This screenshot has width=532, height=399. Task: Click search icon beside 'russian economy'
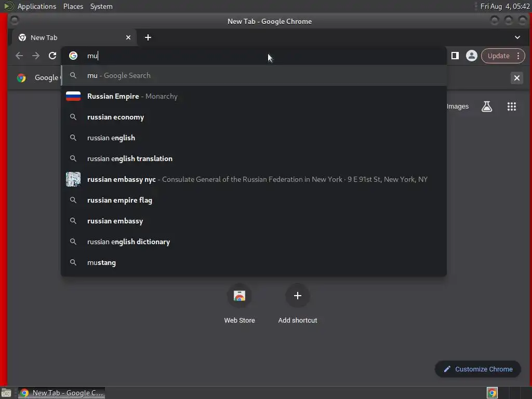[x=73, y=117]
